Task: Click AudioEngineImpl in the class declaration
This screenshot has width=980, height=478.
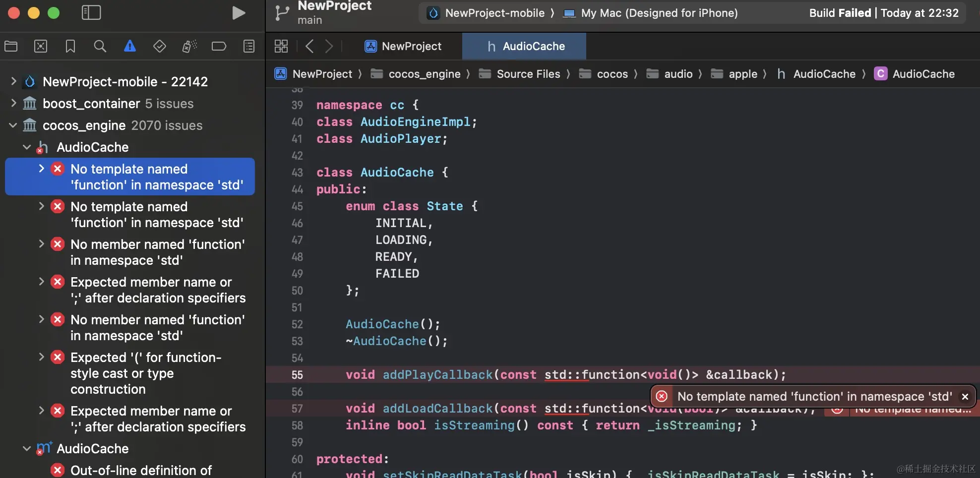Action: pos(416,122)
